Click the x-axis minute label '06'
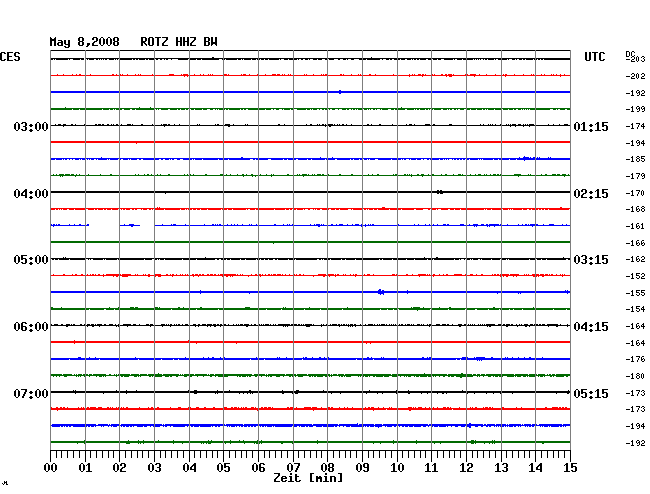 258,468
